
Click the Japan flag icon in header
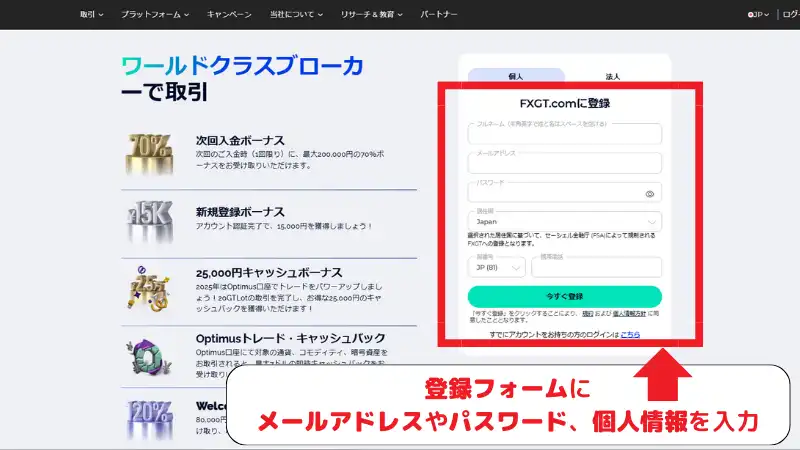click(x=751, y=15)
